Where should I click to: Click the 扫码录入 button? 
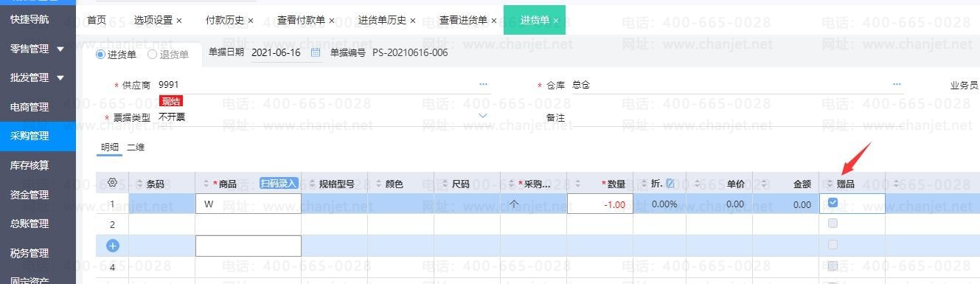pyautogui.click(x=279, y=183)
